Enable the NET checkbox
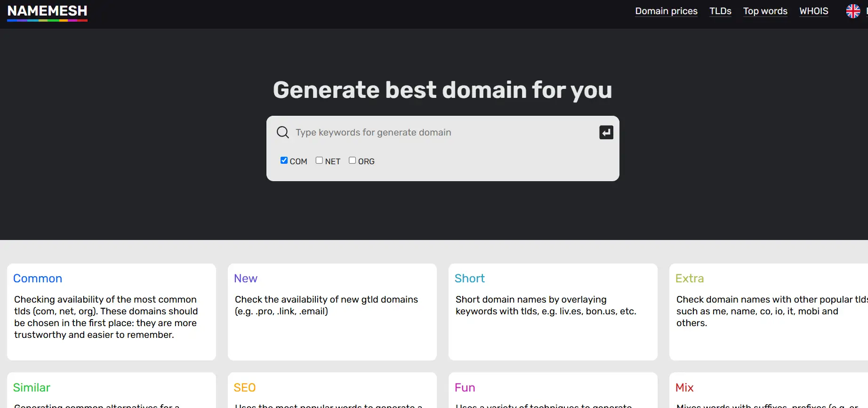 pyautogui.click(x=319, y=160)
